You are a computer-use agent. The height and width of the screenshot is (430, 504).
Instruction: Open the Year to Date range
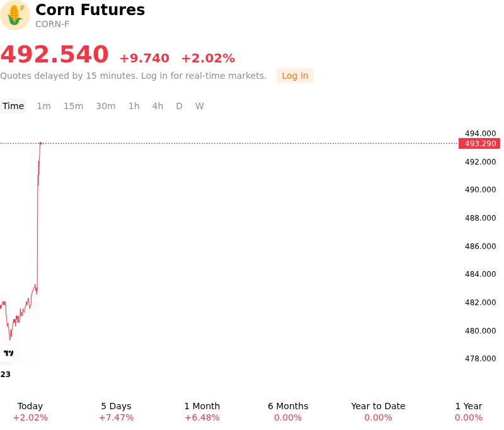pyautogui.click(x=379, y=412)
